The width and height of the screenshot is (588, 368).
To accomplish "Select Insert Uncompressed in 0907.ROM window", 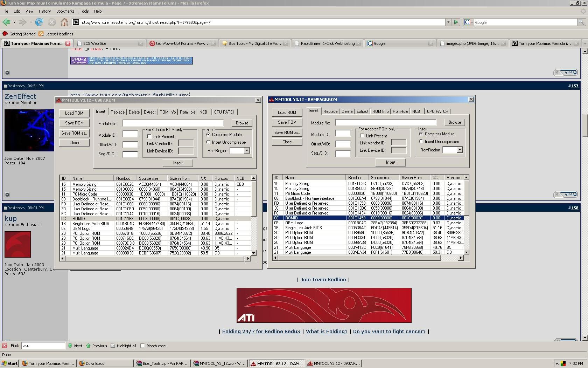I will click(x=208, y=142).
